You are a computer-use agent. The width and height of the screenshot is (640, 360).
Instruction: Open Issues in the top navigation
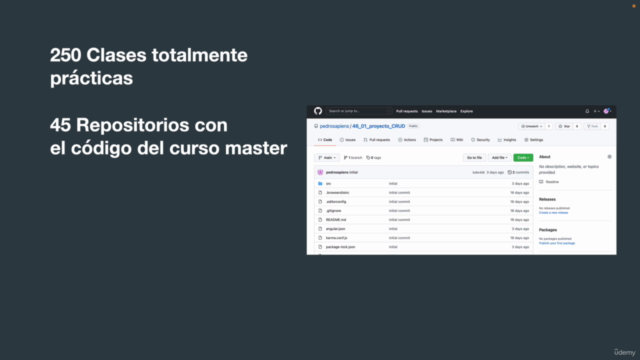coord(427,111)
